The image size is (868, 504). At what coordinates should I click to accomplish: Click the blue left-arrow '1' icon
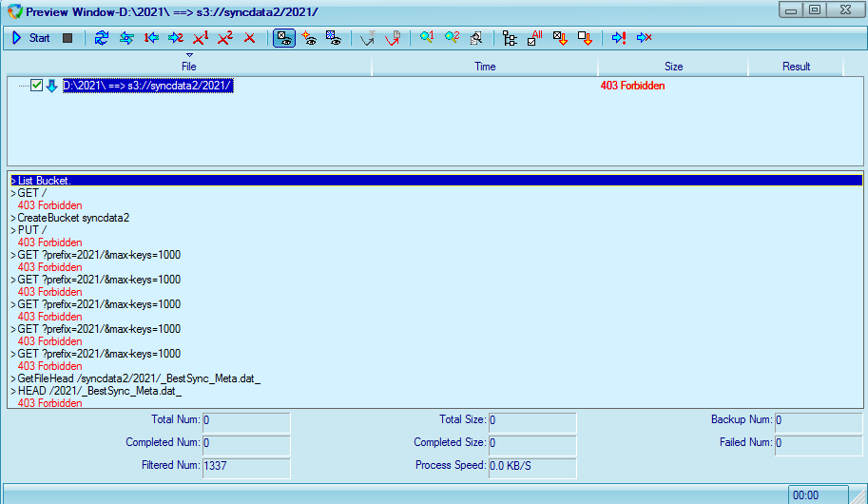(x=151, y=38)
